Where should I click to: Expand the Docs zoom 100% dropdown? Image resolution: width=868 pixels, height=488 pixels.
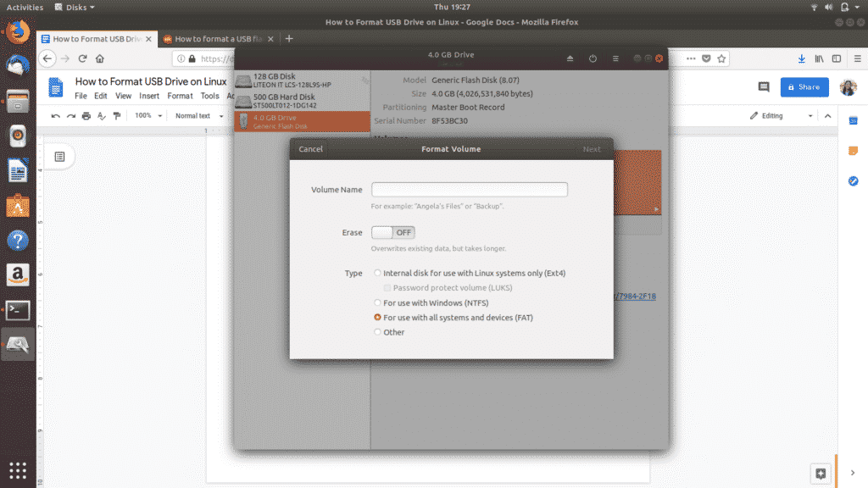click(148, 116)
